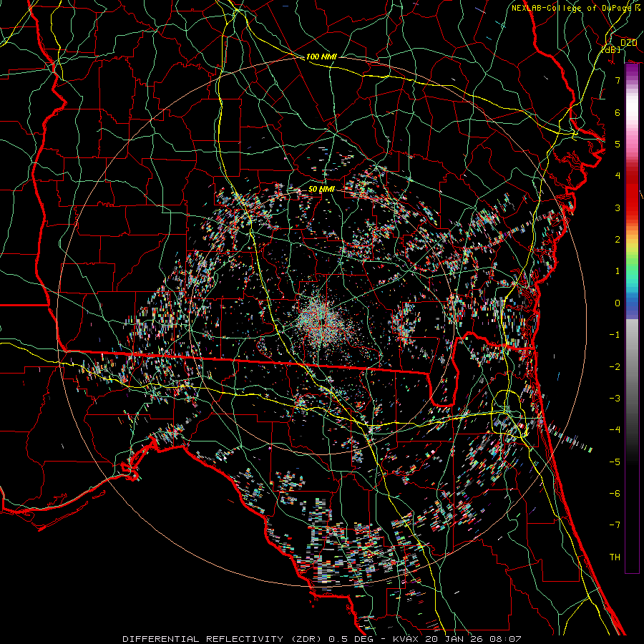Image resolution: width=644 pixels, height=644 pixels.
Task: Click the "50 NMI" range ring label
Action: (321, 189)
